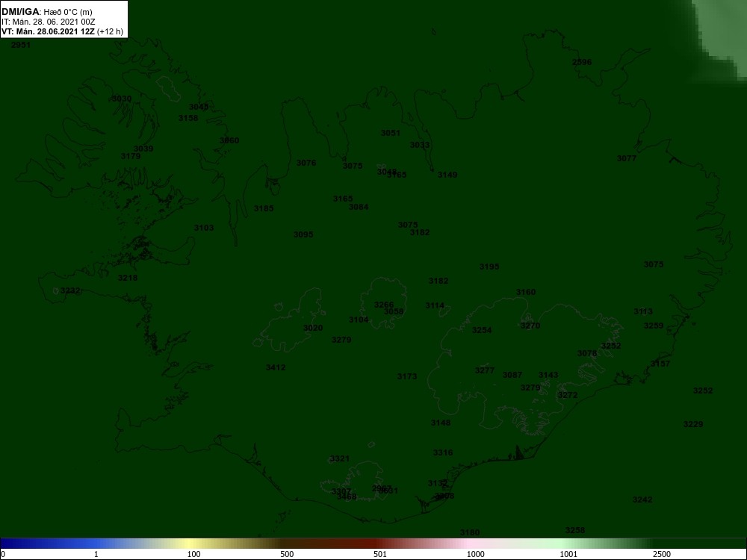Image resolution: width=747 pixels, height=560 pixels.
Task: Select the map value 3218
Action: (128, 278)
